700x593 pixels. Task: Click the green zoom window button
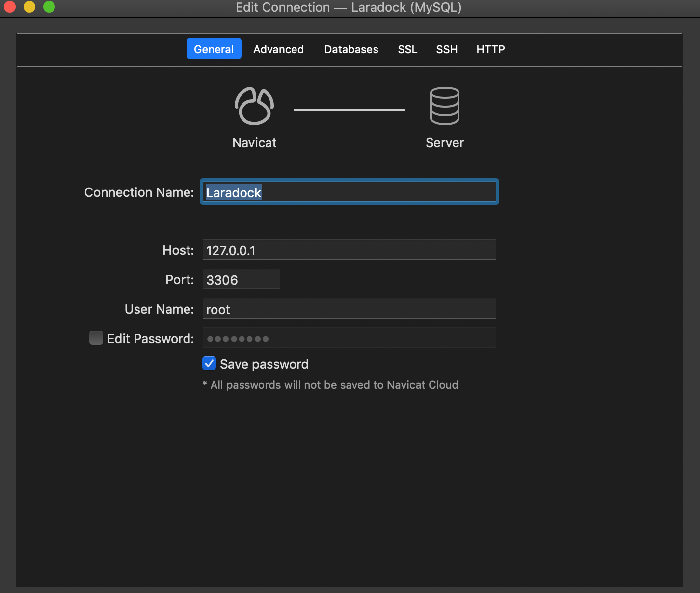pos(49,7)
